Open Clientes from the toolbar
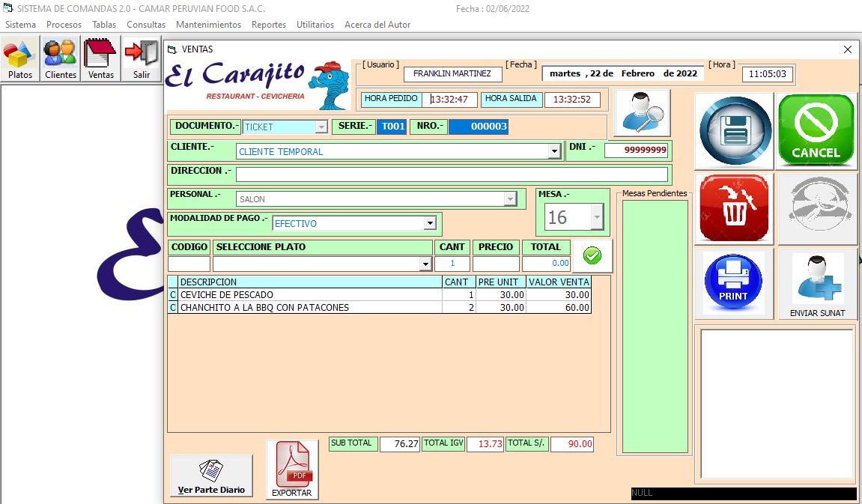This screenshot has height=504, width=862. tap(61, 60)
